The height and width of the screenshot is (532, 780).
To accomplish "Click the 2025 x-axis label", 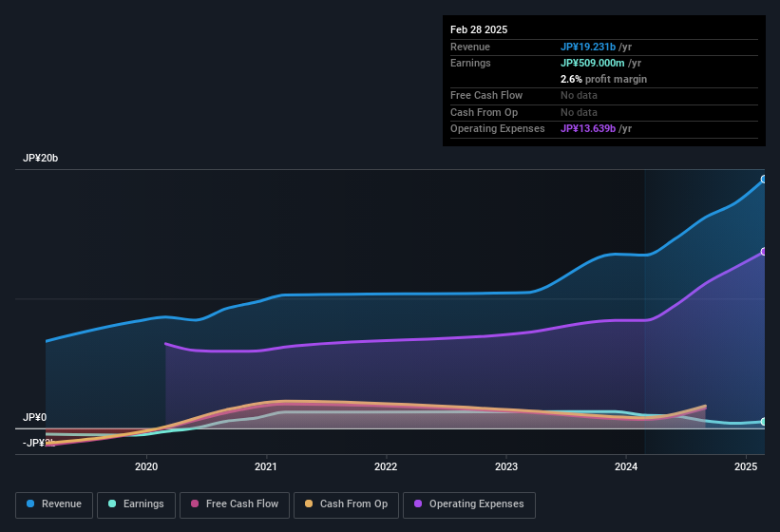I will pos(746,466).
